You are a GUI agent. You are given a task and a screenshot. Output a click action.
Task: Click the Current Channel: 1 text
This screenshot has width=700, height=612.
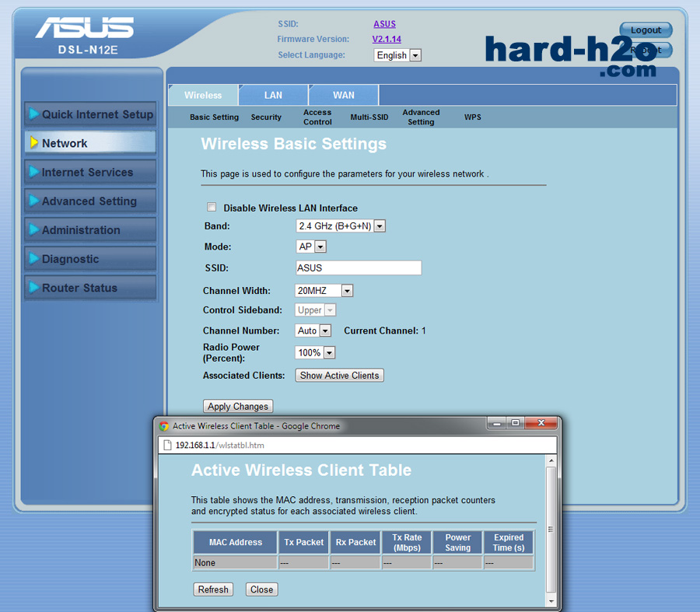tap(384, 330)
